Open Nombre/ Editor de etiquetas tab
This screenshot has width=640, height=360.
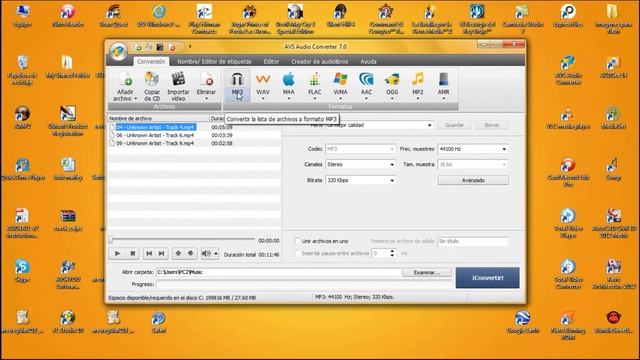click(214, 61)
